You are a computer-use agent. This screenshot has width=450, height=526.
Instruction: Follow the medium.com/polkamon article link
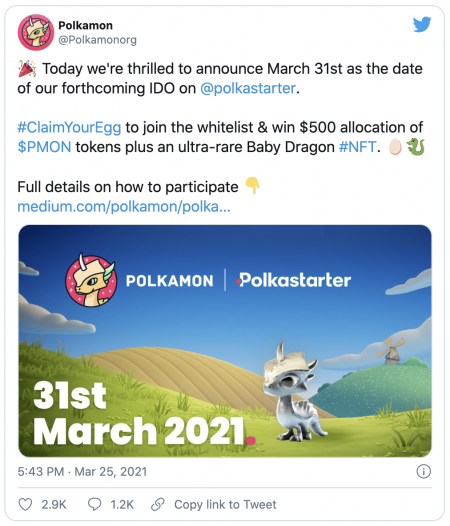(124, 207)
